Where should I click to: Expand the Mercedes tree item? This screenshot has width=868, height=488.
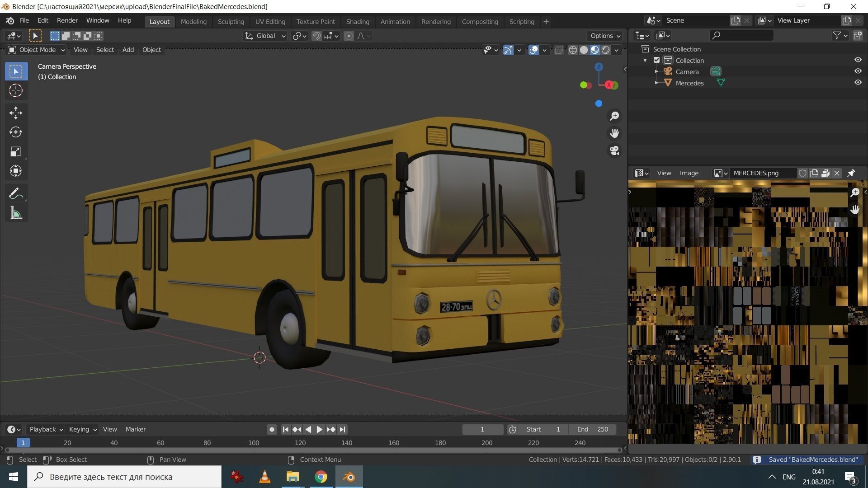(657, 83)
